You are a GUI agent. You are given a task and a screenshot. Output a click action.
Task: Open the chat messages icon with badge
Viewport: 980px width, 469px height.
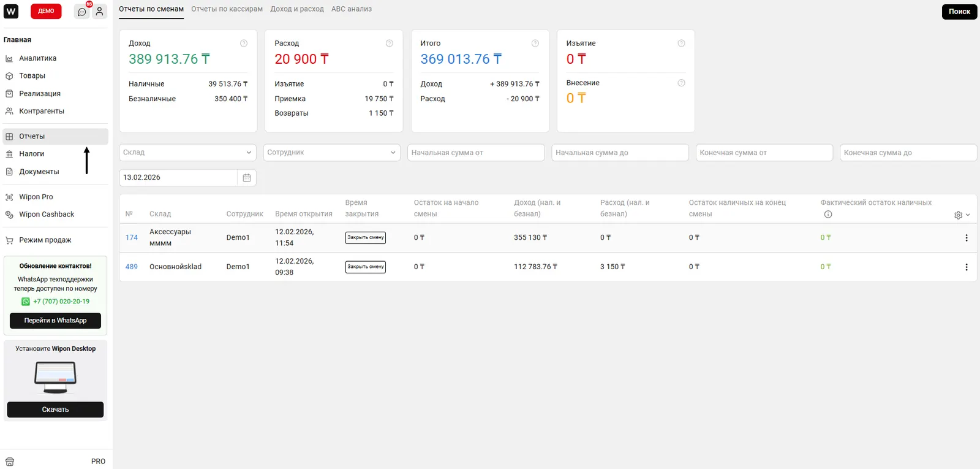pos(82,12)
